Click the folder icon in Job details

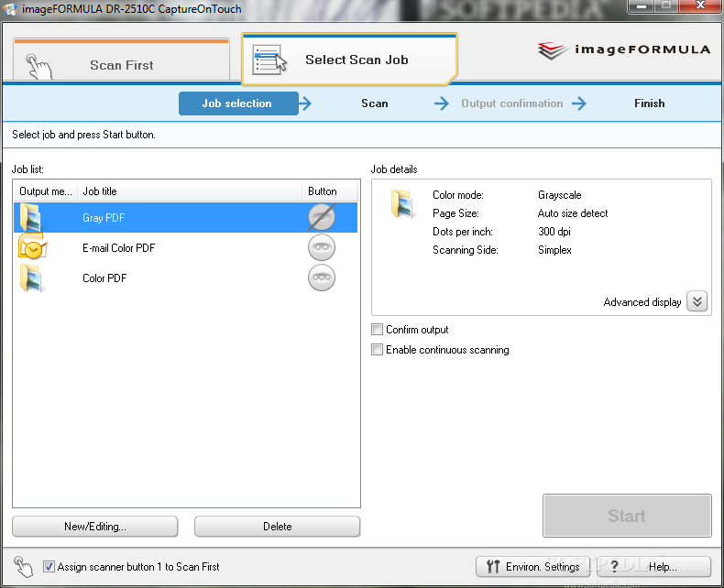[402, 203]
